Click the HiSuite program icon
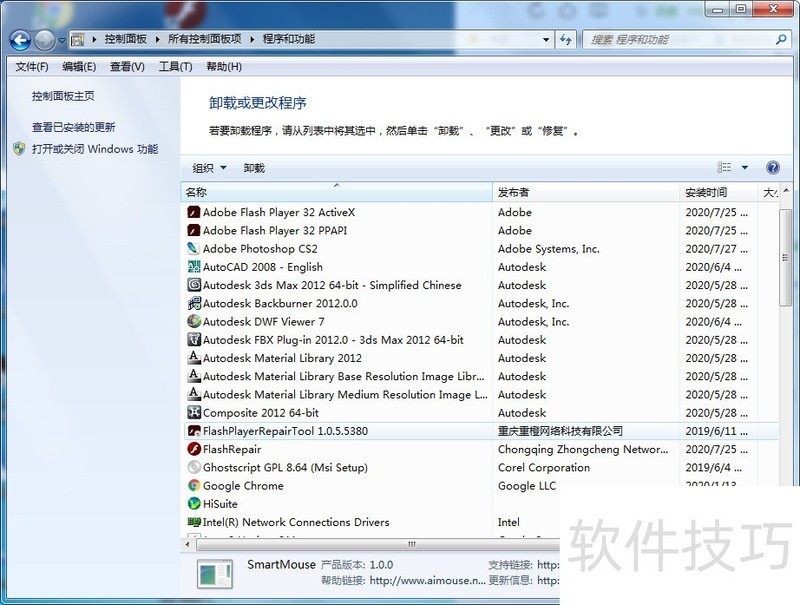The width and height of the screenshot is (800, 605). coord(194,504)
